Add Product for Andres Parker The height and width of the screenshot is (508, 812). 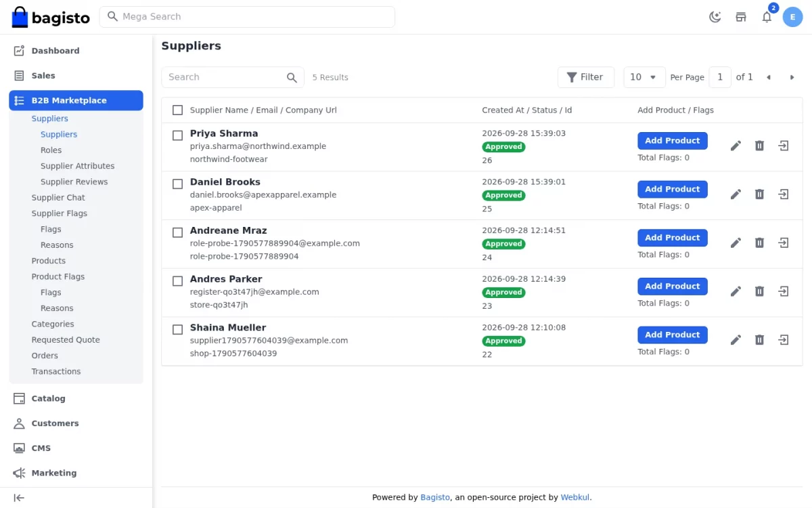click(x=672, y=287)
